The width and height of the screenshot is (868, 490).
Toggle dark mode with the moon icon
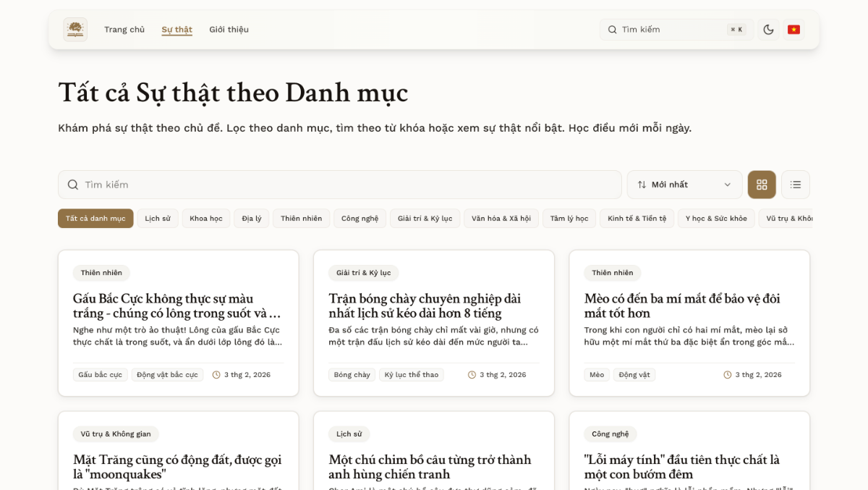[x=768, y=29]
